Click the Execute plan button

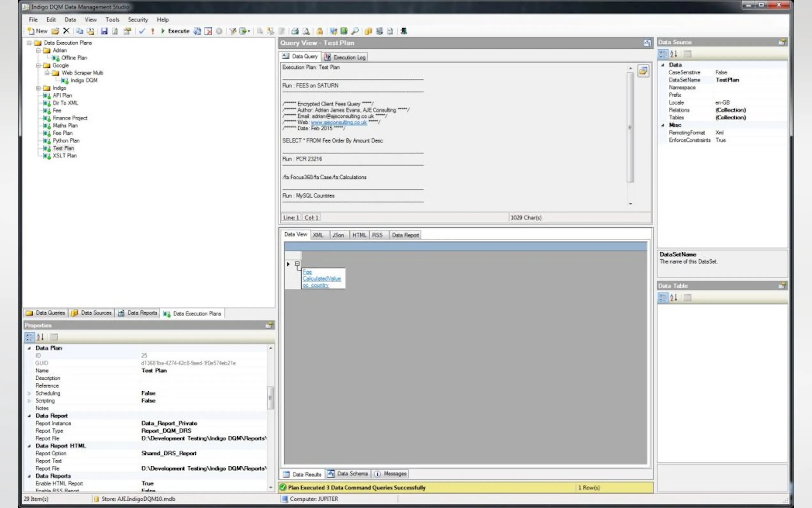click(175, 31)
